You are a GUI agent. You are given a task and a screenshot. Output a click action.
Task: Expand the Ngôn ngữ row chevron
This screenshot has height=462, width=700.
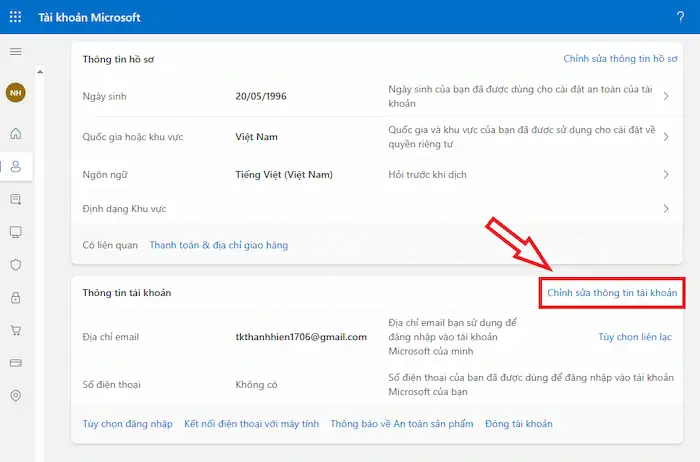(x=666, y=175)
